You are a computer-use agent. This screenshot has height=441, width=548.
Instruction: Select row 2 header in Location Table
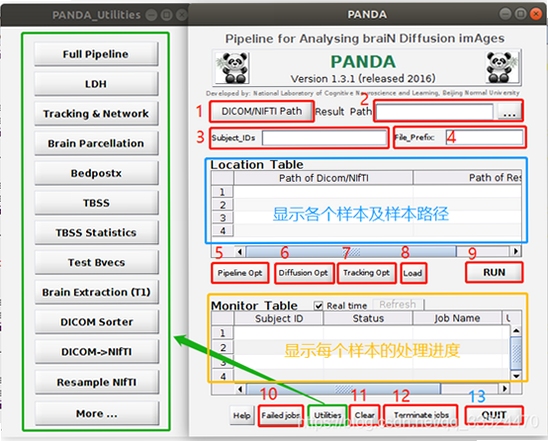222,205
